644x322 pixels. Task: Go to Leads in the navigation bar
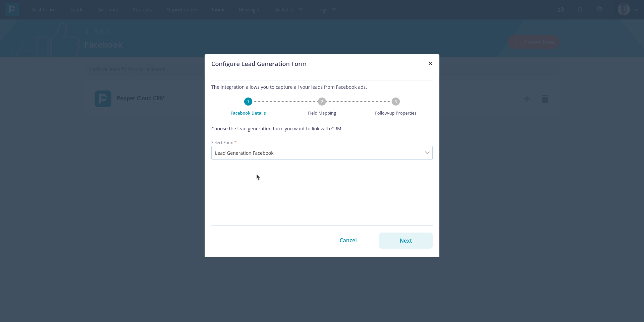77,10
